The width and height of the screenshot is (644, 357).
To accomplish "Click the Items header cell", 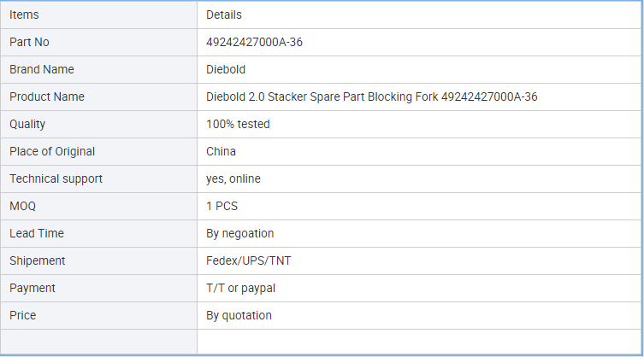I will pyautogui.click(x=98, y=15).
